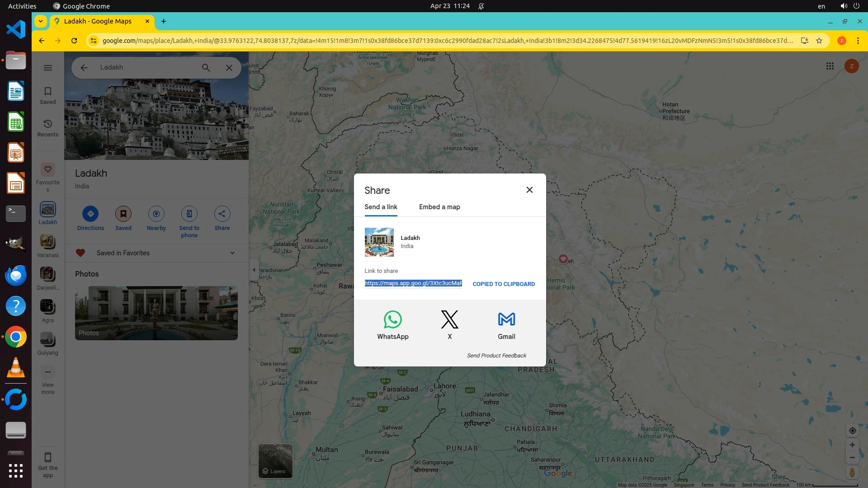Expand the Saved in Favorites dropdown
Screen dimensions: 868x488
point(232,253)
